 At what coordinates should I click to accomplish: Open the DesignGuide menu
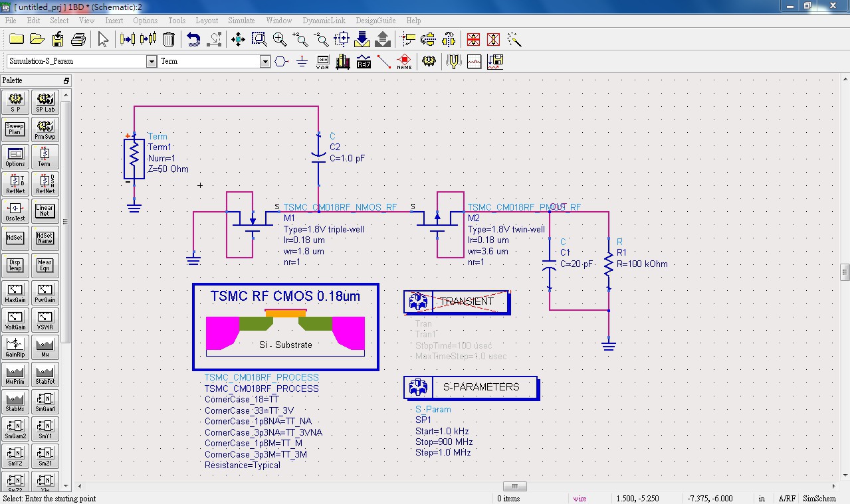pyautogui.click(x=375, y=21)
